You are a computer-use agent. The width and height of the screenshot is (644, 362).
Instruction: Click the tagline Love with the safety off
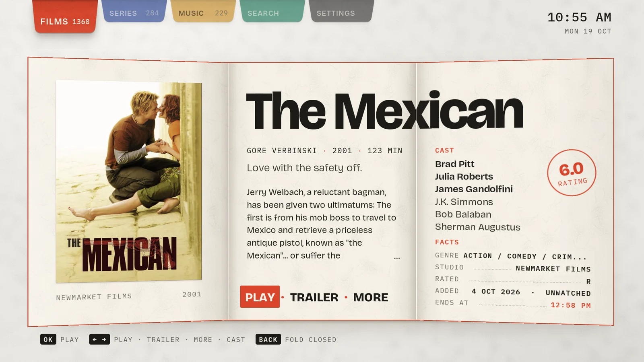[304, 168]
